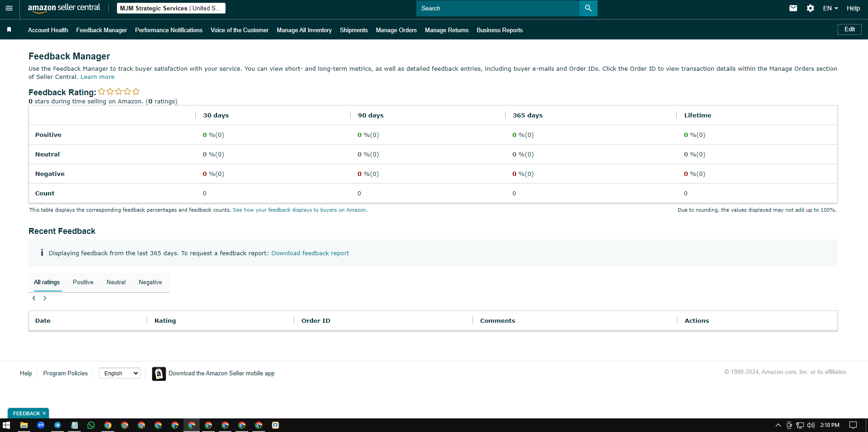Click the search magnifier button
Screen dimensions: 868x432
pyautogui.click(x=588, y=8)
